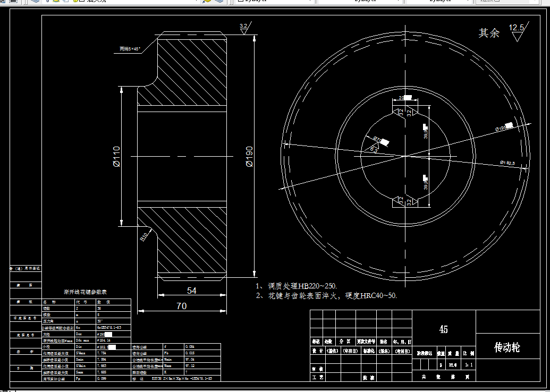Select the 齿数 row label
The image size is (550, 392).
click(47, 308)
